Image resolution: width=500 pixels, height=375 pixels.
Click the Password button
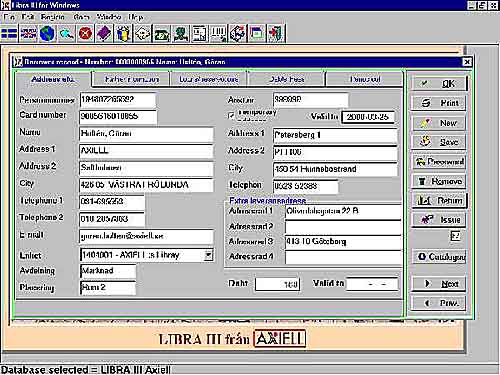coord(439,162)
